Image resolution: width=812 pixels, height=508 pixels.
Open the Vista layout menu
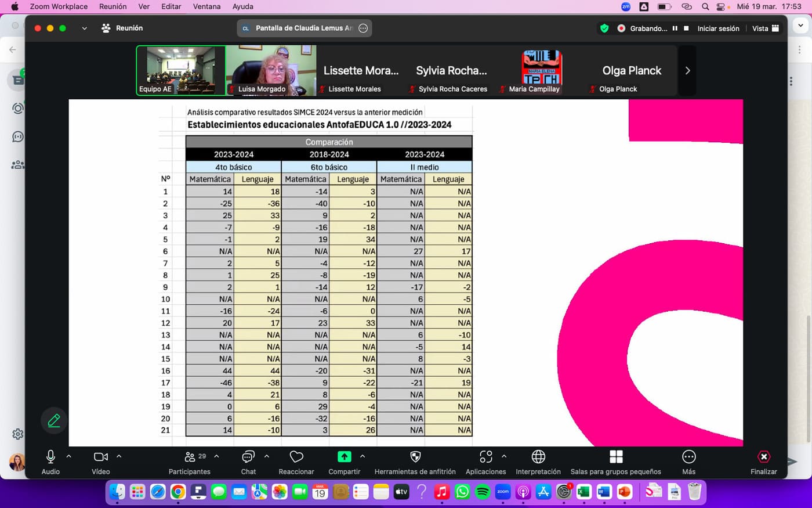(766, 28)
